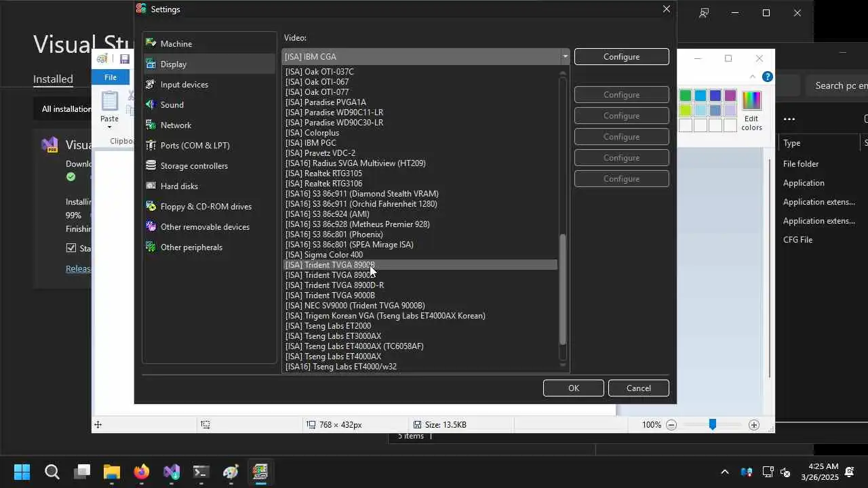Select the lime color swatch in Paint

[686, 110]
